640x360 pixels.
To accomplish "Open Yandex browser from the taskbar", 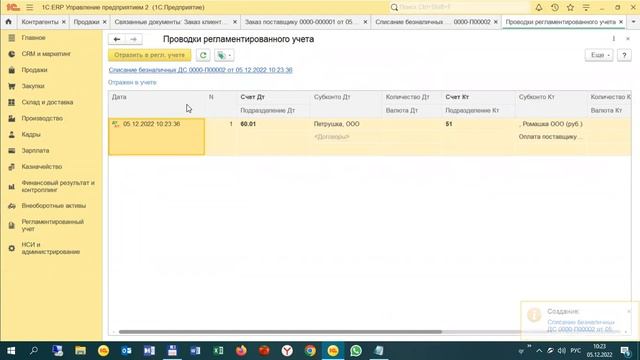I will click(x=287, y=351).
